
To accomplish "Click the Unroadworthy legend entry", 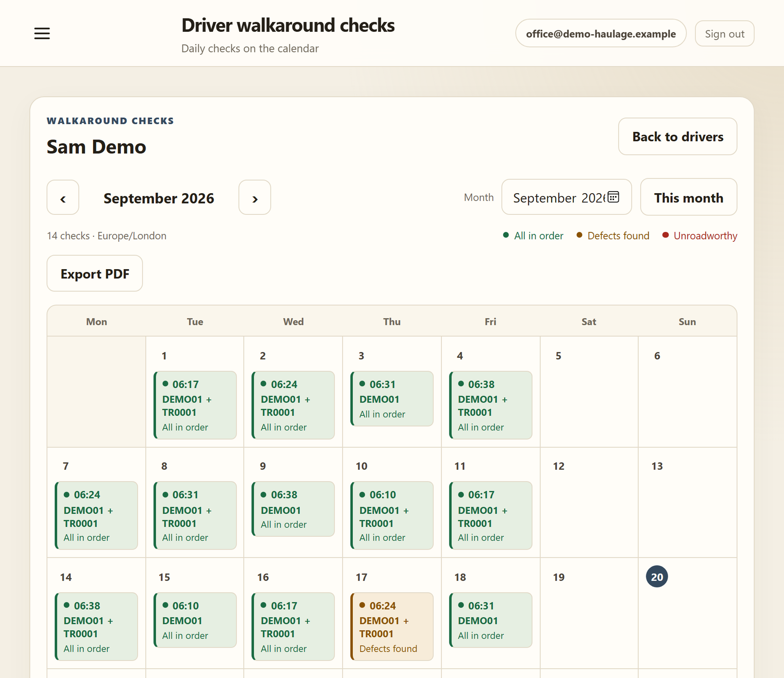I will click(x=700, y=236).
